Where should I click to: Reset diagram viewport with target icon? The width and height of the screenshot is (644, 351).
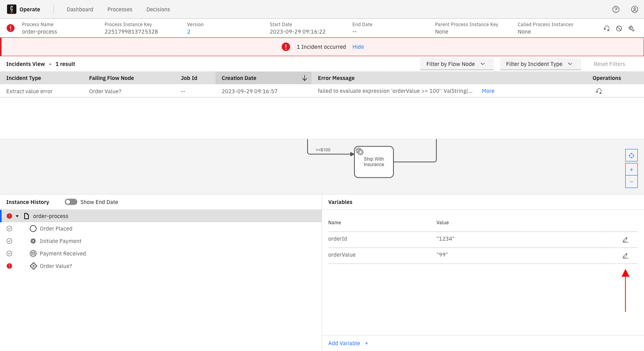coord(632,156)
